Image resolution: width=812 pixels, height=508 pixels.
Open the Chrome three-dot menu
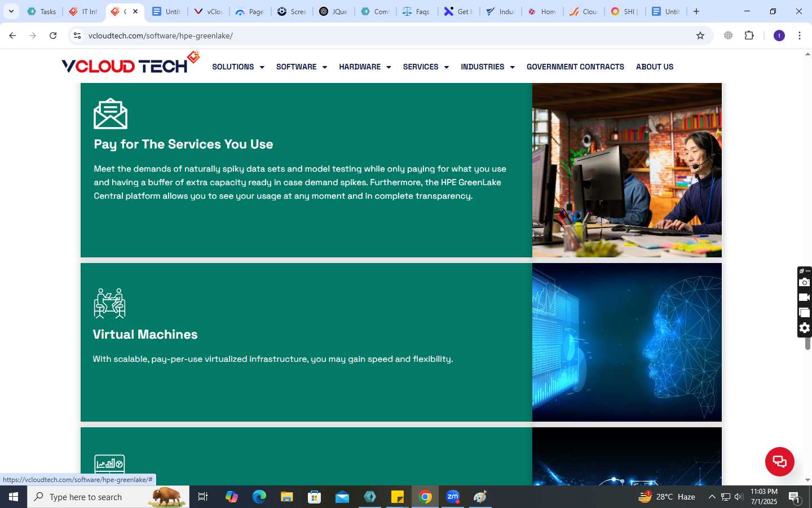[800, 36]
